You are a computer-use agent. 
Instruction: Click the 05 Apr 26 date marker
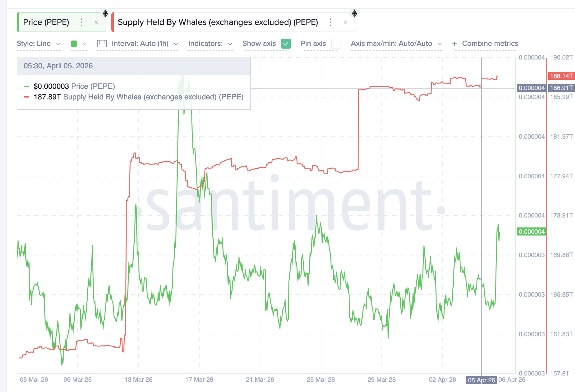481,380
